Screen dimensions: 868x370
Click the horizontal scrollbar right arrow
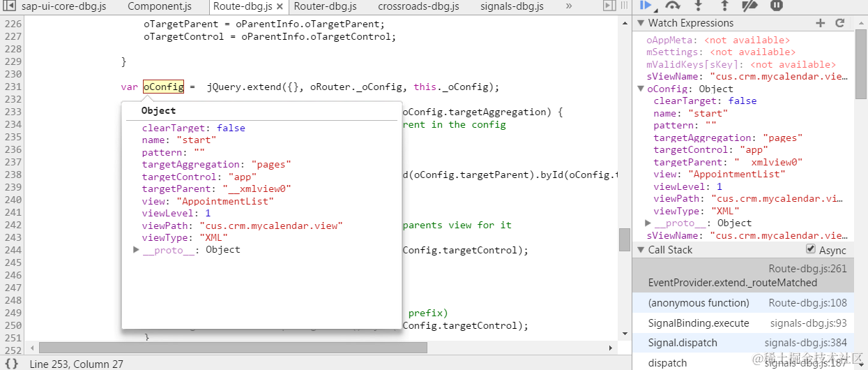point(611,348)
